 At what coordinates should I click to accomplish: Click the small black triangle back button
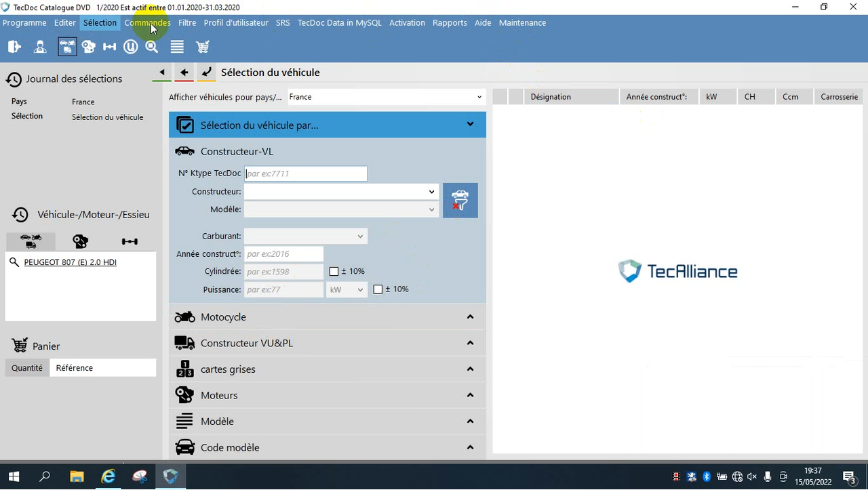click(161, 72)
